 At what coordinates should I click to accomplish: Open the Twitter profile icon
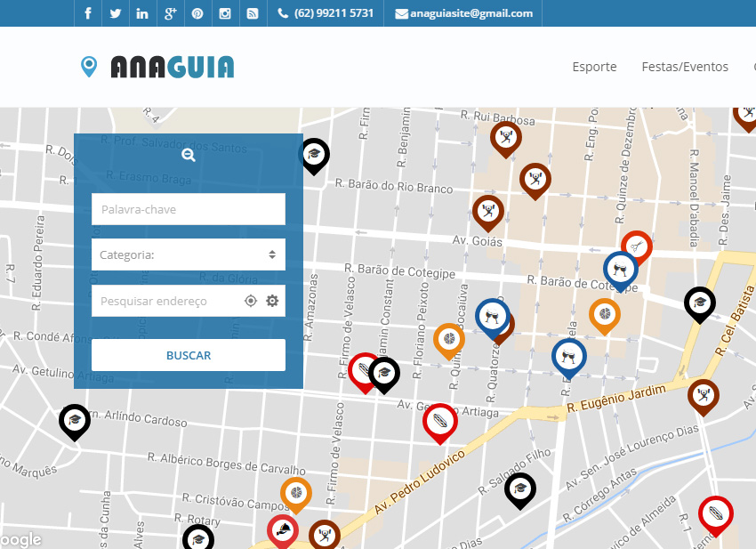pos(115,13)
